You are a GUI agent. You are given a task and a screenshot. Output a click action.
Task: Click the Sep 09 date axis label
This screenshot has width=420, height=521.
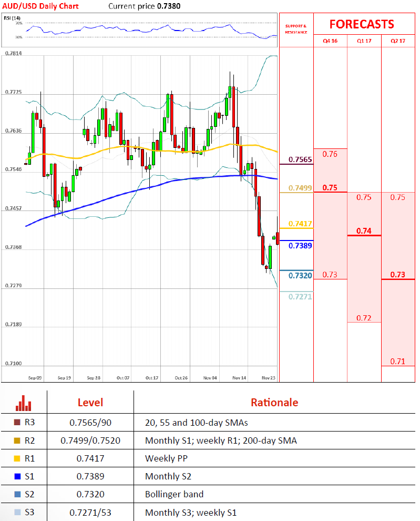[35, 378]
